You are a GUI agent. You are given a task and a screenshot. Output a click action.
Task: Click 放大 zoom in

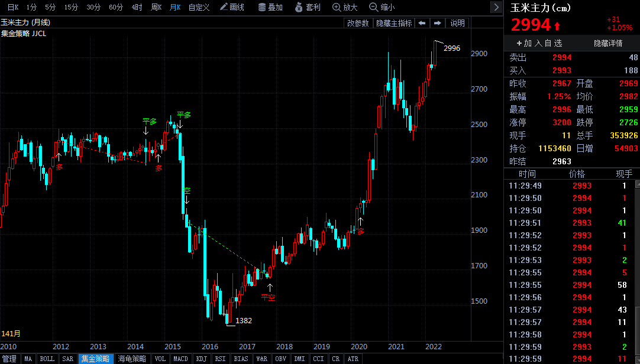[x=345, y=7]
